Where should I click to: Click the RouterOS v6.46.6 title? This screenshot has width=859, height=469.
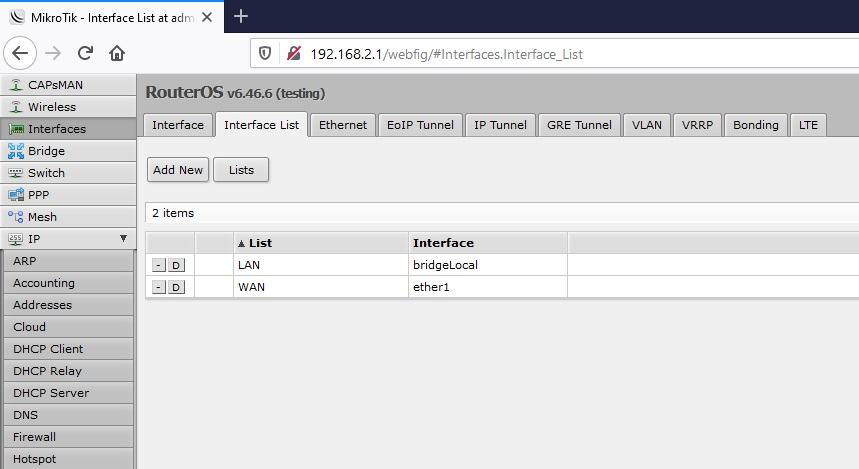(x=235, y=93)
